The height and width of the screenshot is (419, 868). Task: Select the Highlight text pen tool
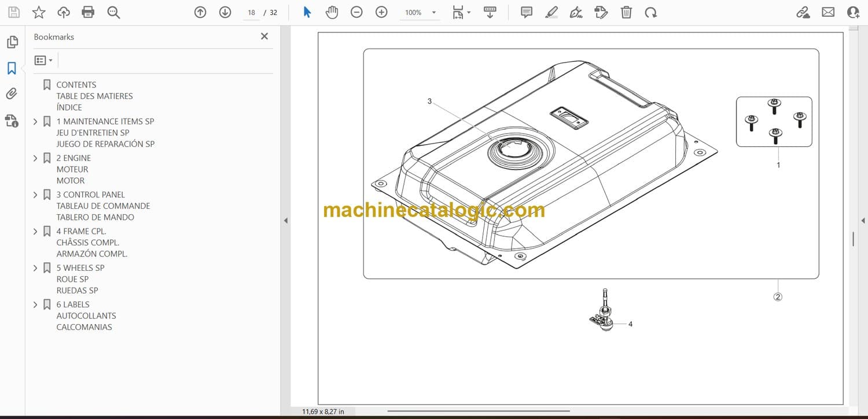(x=551, y=12)
